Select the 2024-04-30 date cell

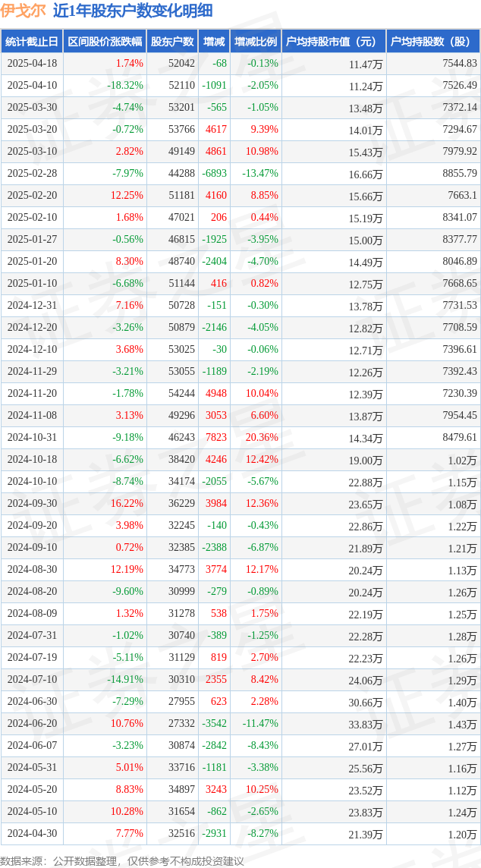pyautogui.click(x=32, y=832)
